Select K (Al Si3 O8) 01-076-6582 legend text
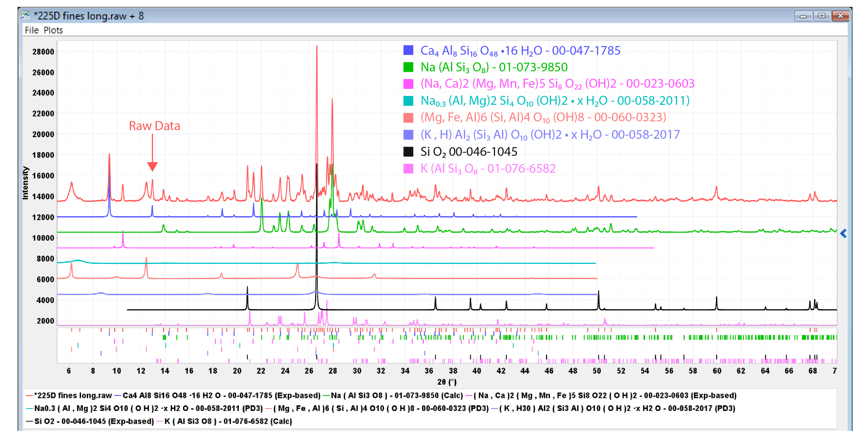The image size is (868, 441). coord(488,169)
